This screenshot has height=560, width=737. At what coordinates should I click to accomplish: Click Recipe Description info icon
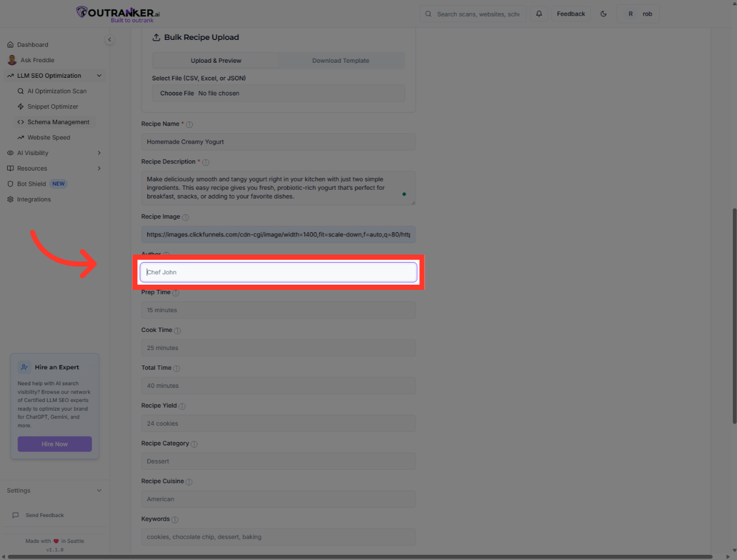point(206,162)
